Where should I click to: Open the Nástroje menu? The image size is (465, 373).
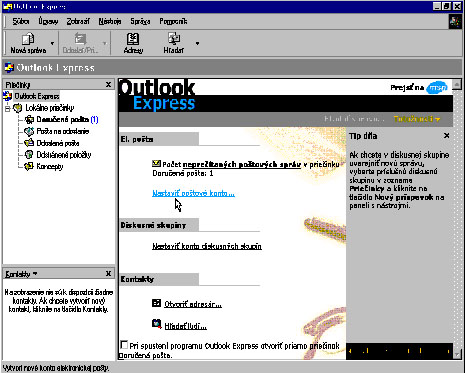(x=110, y=21)
